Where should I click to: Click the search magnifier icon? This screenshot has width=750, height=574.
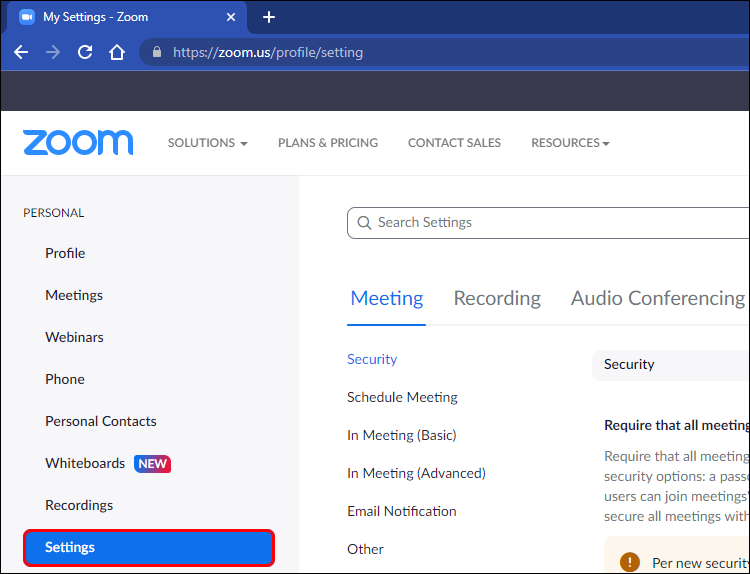pos(364,223)
